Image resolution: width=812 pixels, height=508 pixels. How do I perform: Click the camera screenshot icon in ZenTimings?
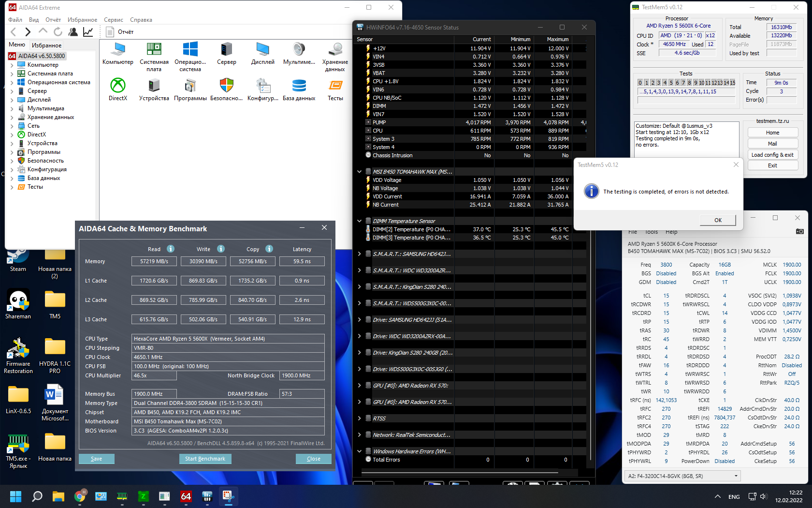[x=800, y=232]
